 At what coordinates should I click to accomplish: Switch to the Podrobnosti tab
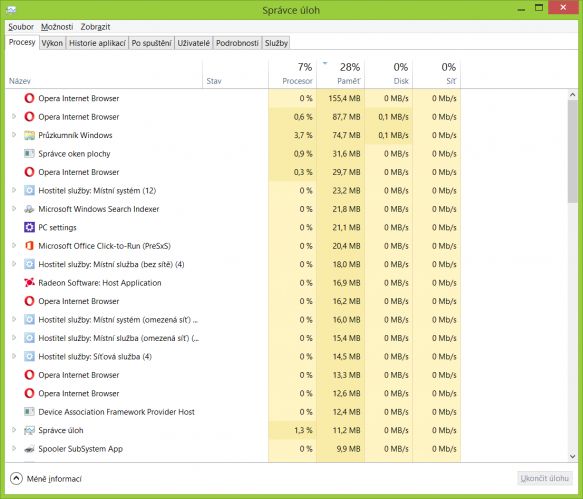tap(237, 43)
